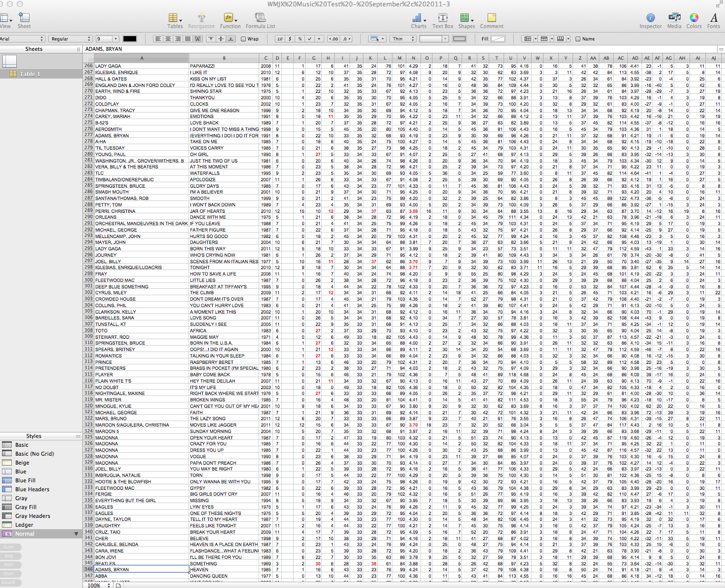
Task: Open the Function toolbar button
Action: [230, 20]
